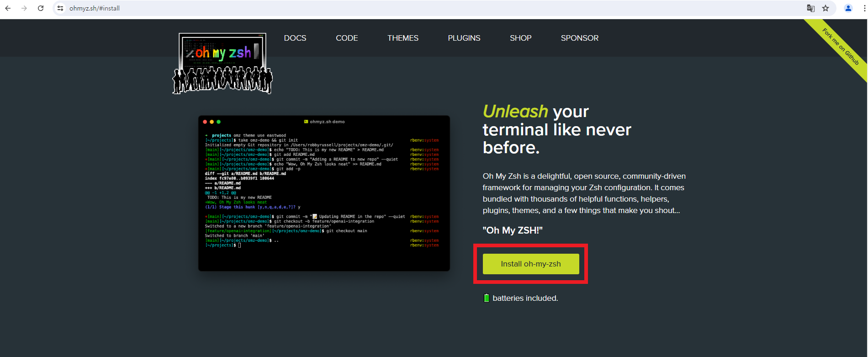Click the Fork me on Github ribbon
This screenshot has height=357, width=868.
click(841, 46)
